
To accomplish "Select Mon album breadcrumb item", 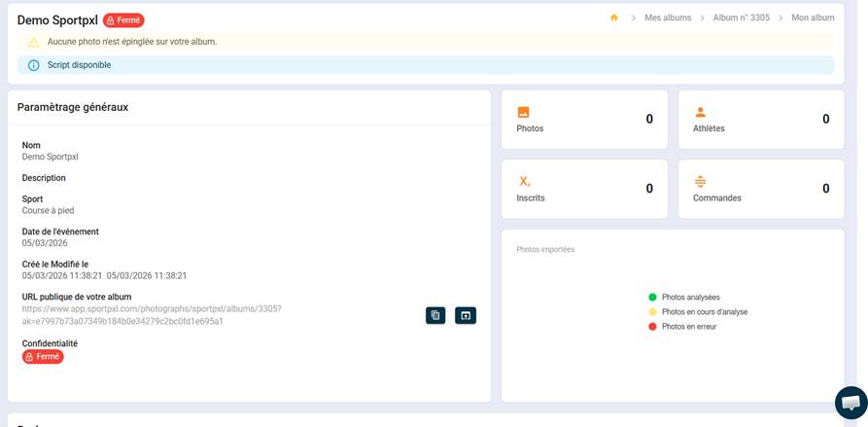I will [x=813, y=18].
